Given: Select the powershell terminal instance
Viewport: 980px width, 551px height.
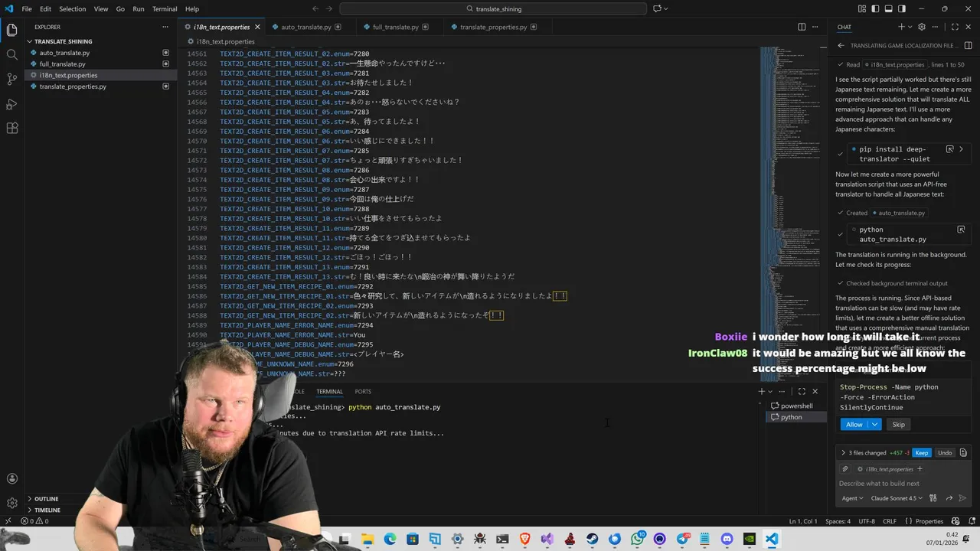Looking at the screenshot, I should 796,406.
